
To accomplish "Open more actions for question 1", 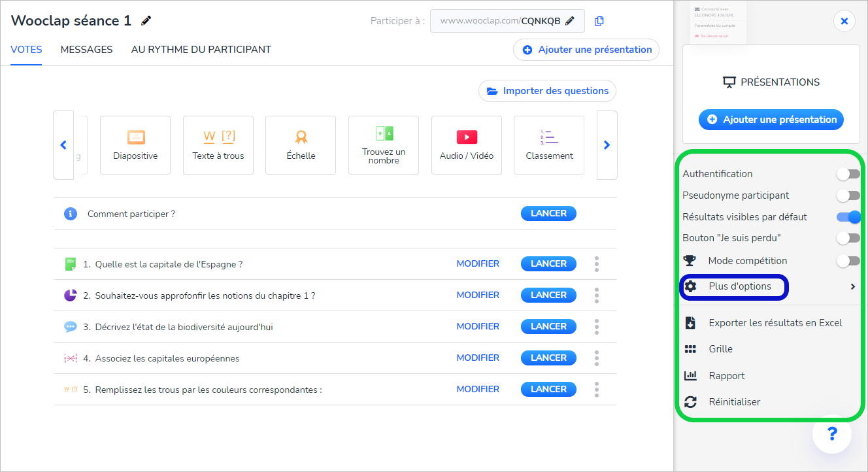I will click(x=597, y=264).
